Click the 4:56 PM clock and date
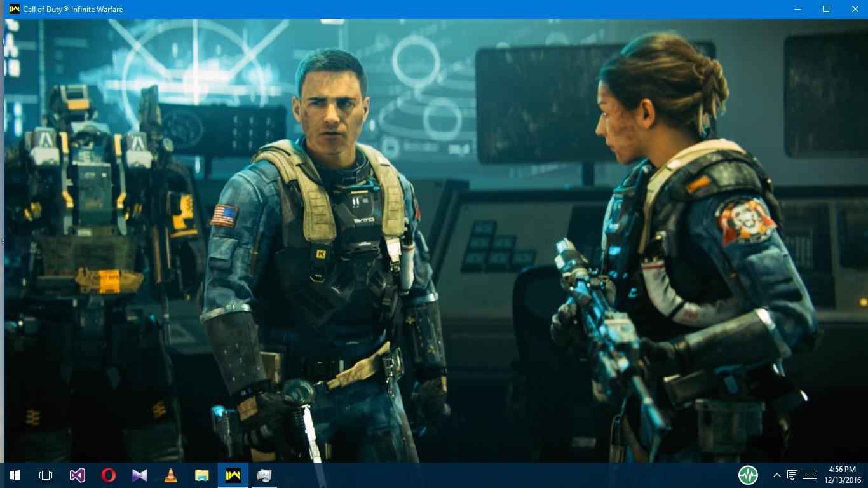This screenshot has width=868, height=488. [x=842, y=475]
